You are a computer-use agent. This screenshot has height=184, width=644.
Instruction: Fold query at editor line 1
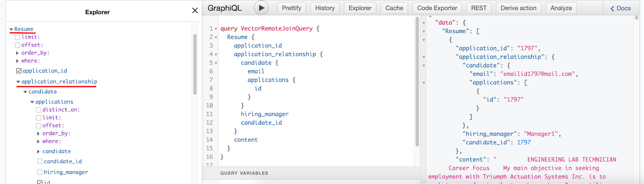216,29
